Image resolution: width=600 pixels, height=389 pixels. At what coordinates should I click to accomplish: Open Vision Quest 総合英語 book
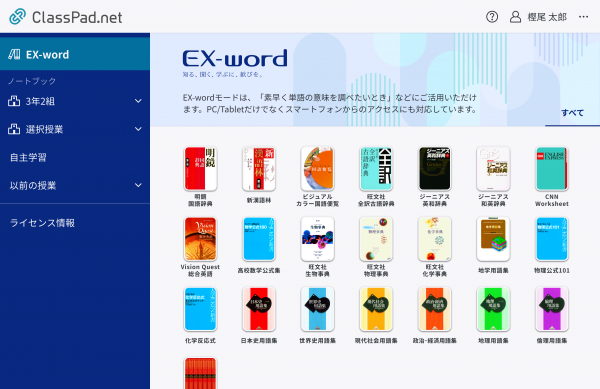(200, 239)
